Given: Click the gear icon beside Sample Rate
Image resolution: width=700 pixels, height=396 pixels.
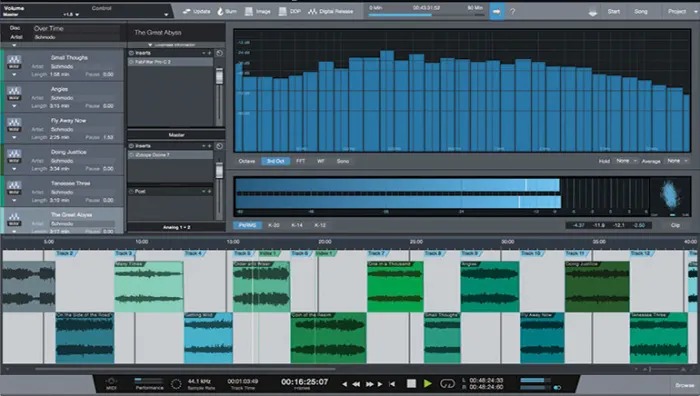Looking at the screenshot, I should pyautogui.click(x=176, y=384).
